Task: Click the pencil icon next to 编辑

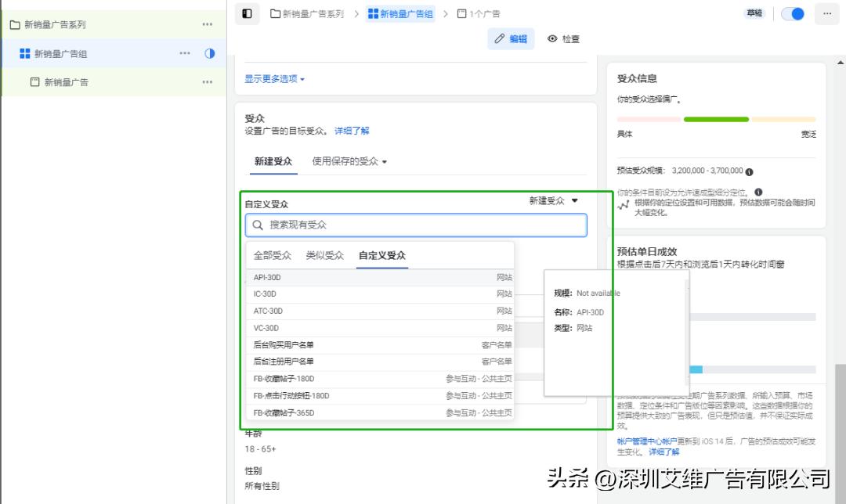Action: (x=498, y=38)
